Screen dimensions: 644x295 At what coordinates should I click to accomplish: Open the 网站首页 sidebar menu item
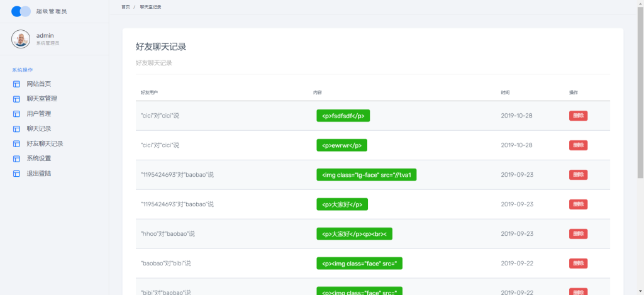pos(39,84)
